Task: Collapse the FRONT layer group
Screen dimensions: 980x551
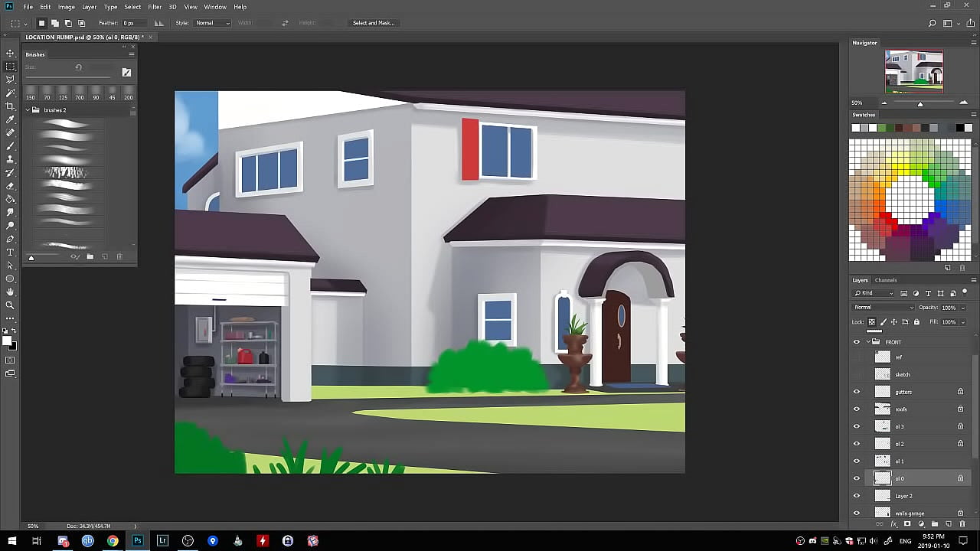Action: point(868,342)
